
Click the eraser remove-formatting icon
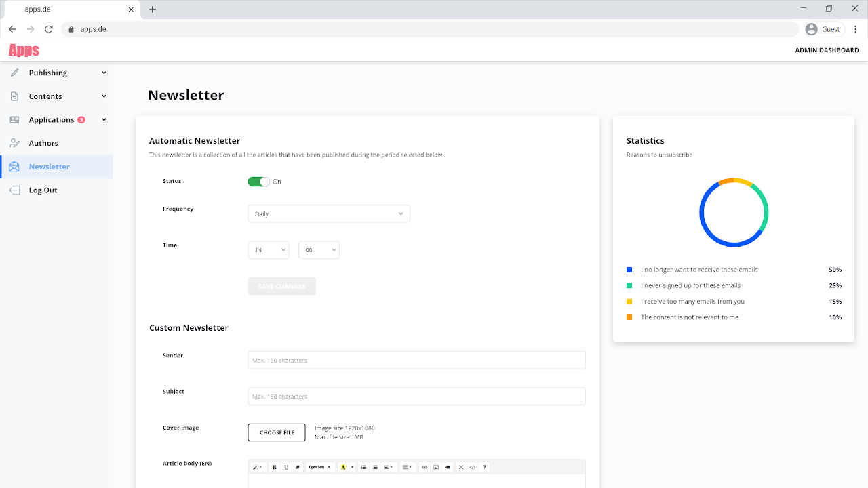coord(298,467)
